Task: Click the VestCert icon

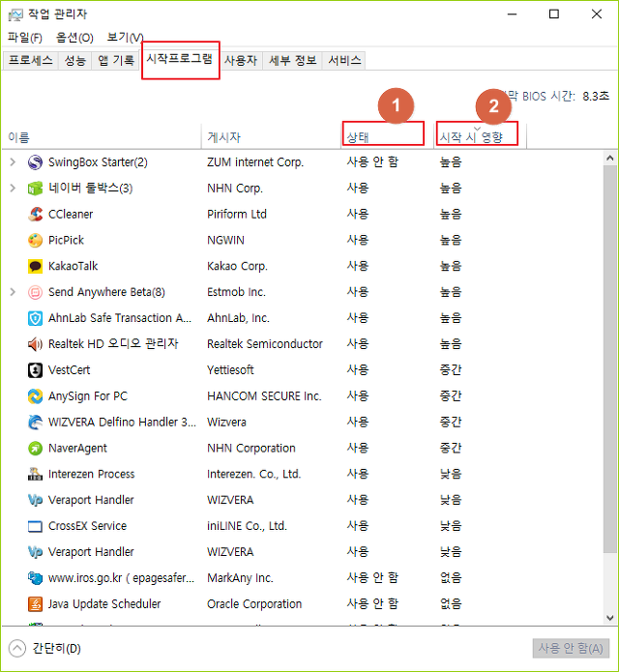Action: click(35, 370)
